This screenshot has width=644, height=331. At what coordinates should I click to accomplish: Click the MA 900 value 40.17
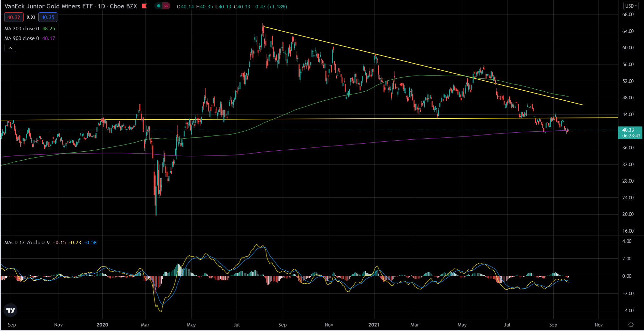click(49, 38)
